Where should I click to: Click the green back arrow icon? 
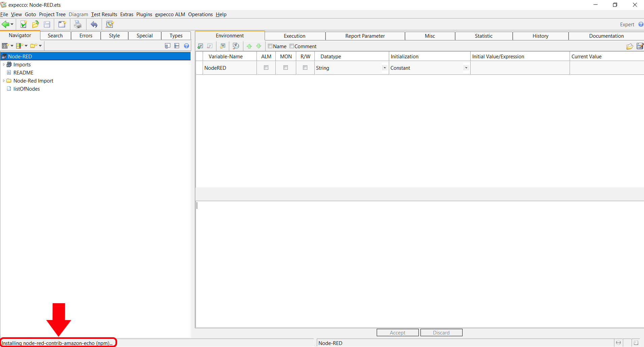click(x=5, y=24)
